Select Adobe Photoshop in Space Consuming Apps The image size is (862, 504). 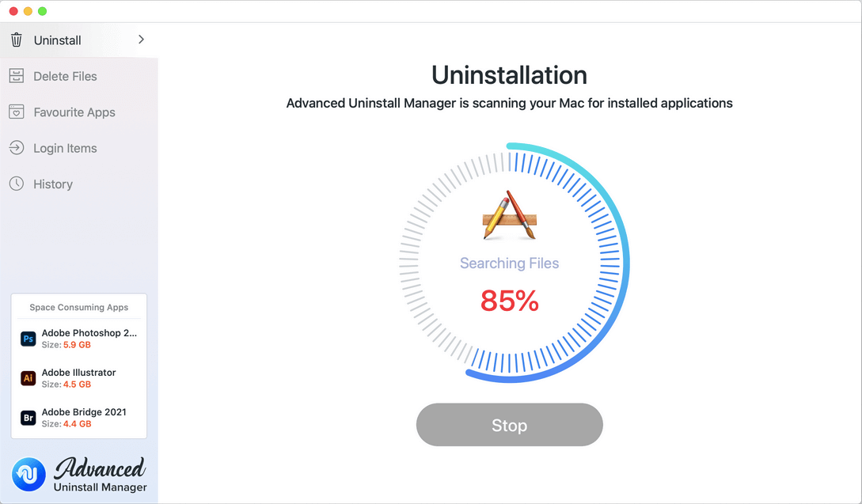point(79,338)
